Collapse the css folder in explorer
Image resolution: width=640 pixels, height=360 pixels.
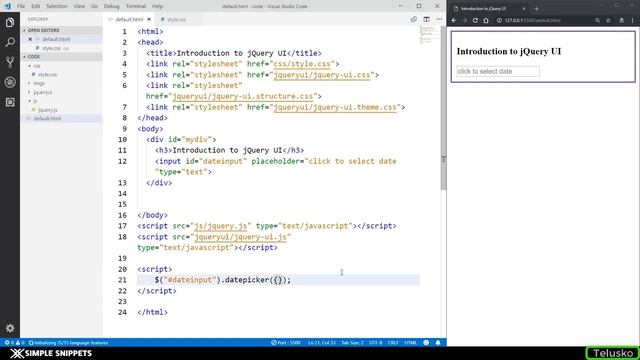point(37,66)
